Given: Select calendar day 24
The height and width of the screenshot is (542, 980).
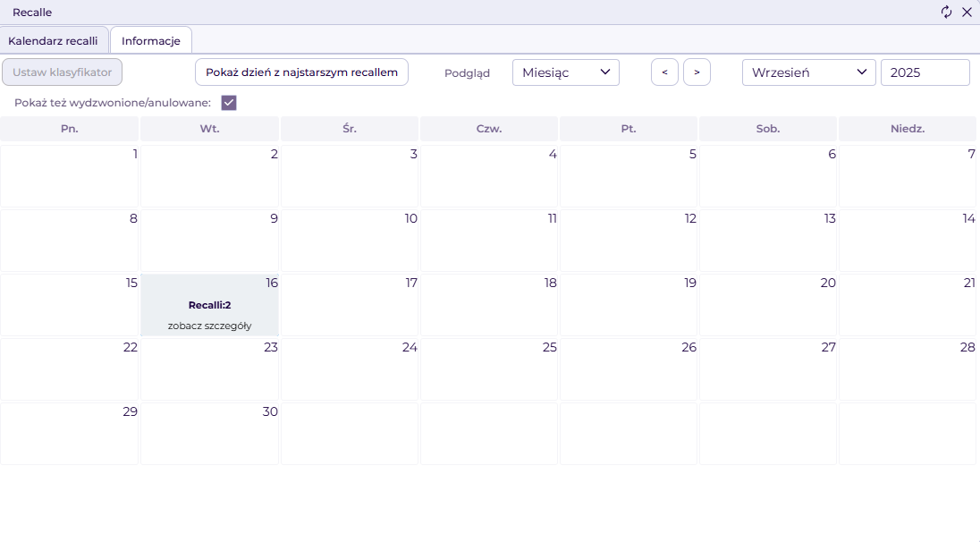Looking at the screenshot, I should (350, 369).
